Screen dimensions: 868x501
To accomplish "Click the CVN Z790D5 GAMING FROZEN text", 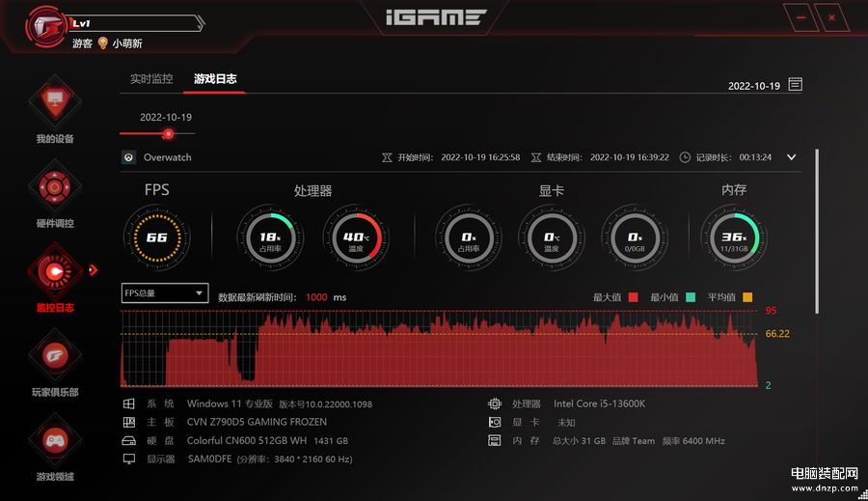I will (257, 422).
